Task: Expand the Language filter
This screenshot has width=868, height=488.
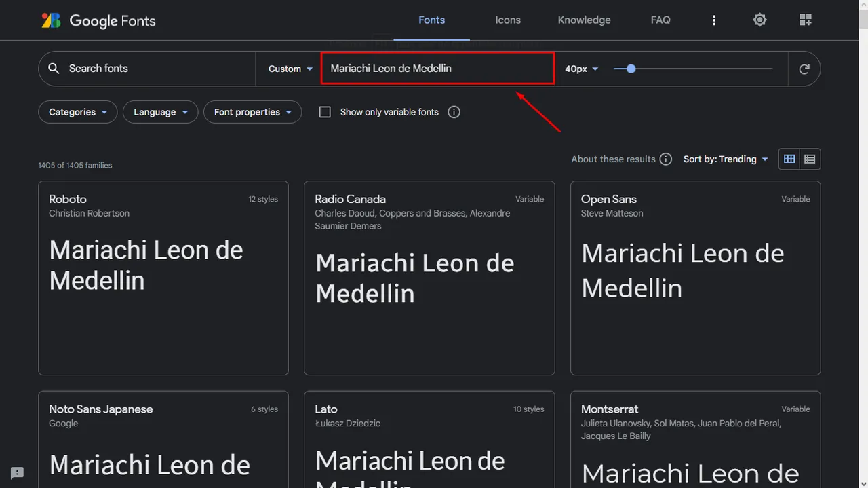Action: (x=160, y=112)
